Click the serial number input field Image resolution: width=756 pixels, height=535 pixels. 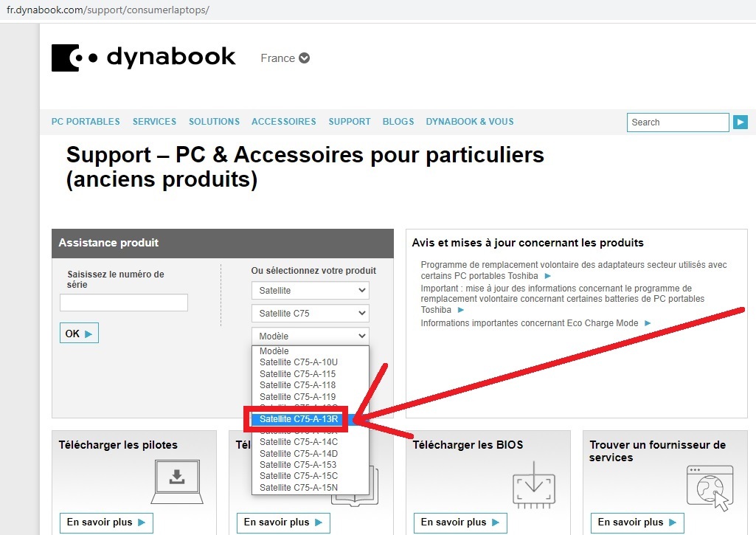click(124, 303)
